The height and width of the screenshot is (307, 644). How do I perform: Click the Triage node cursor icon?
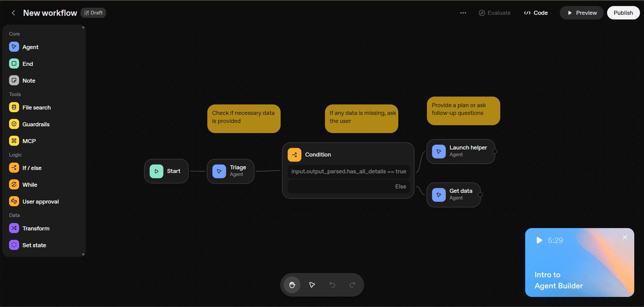219,171
